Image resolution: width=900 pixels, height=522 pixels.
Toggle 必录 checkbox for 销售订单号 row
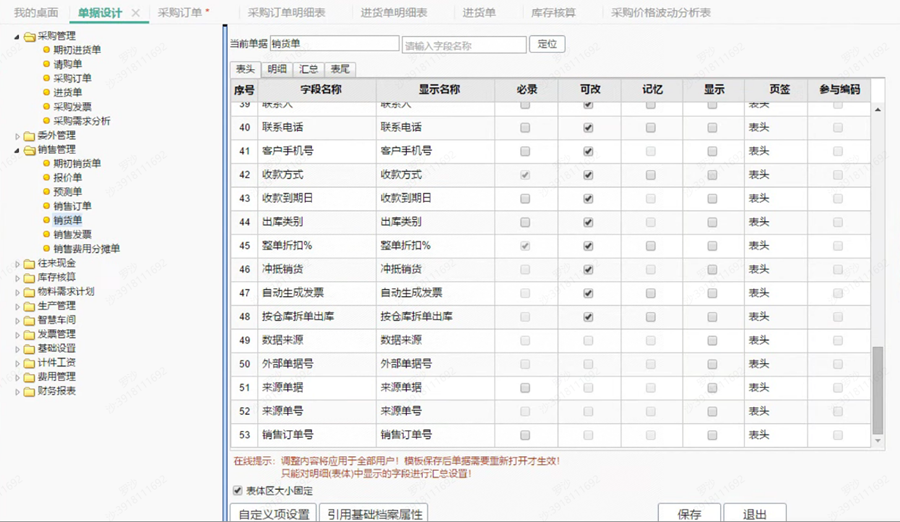pyautogui.click(x=525, y=435)
